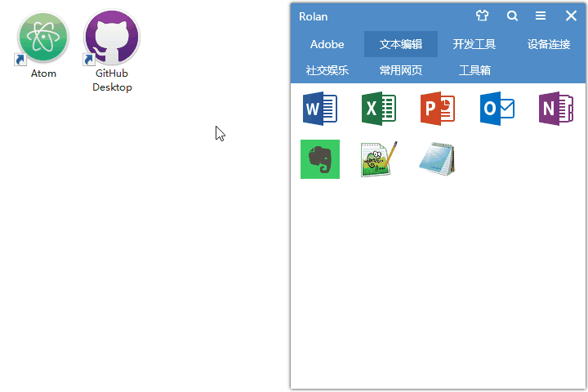This screenshot has height=392, width=588.
Task: Close the Rolan window
Action: (571, 16)
